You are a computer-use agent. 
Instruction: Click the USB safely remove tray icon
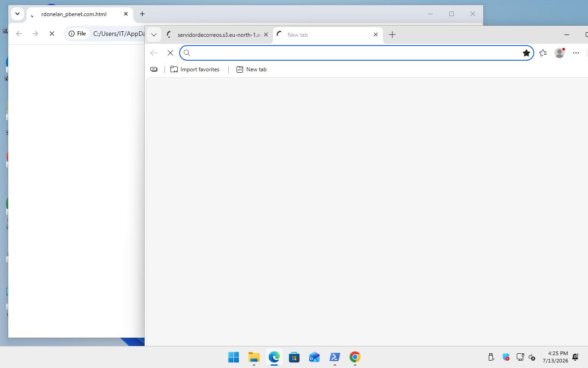click(x=491, y=357)
